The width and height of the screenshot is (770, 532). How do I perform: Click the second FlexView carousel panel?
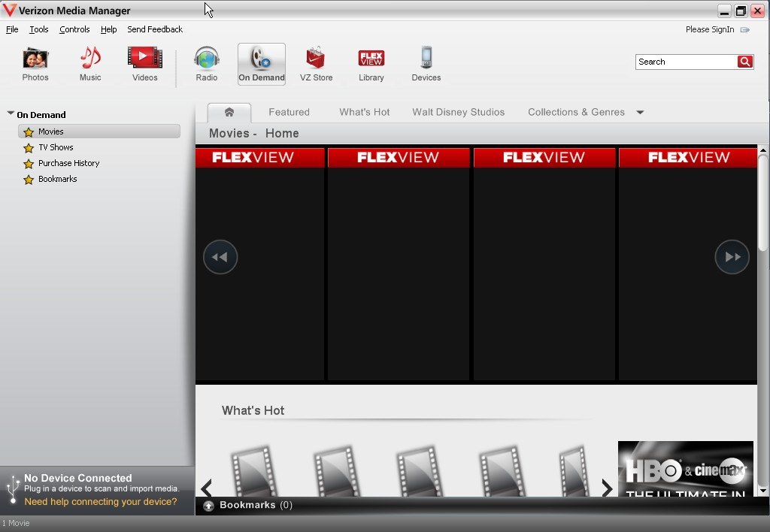(399, 264)
